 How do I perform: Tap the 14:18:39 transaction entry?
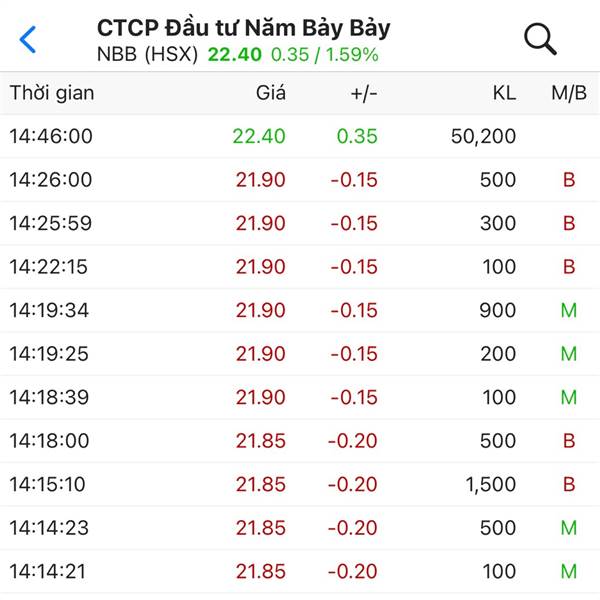point(300,397)
